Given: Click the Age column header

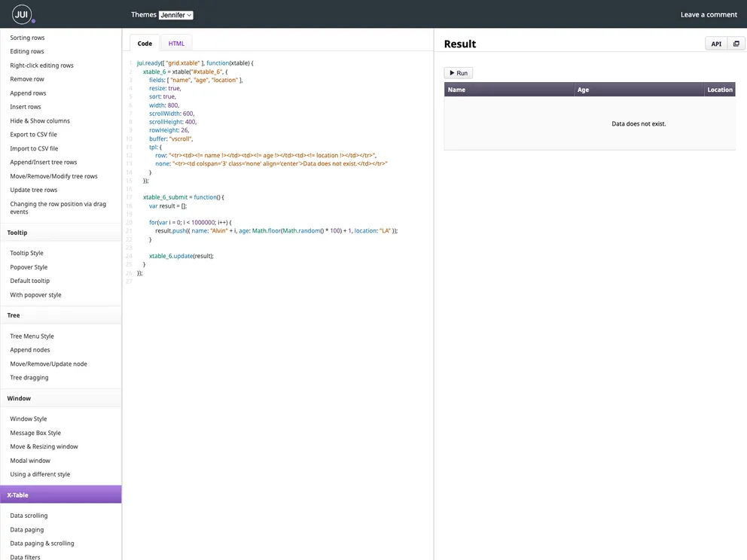Looking at the screenshot, I should pyautogui.click(x=583, y=89).
